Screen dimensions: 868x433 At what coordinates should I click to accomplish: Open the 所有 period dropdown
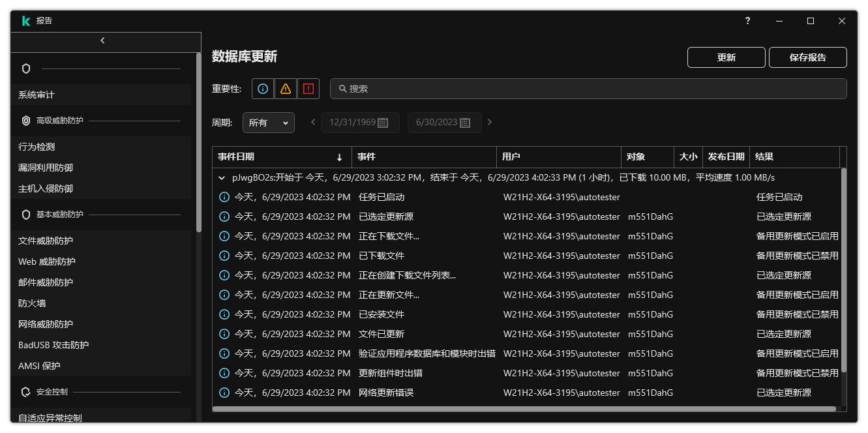[x=268, y=122]
